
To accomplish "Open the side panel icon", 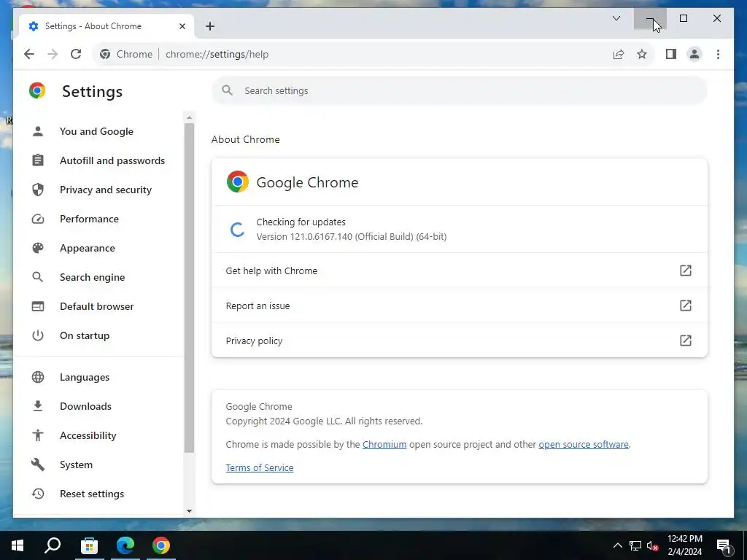I will [x=671, y=54].
